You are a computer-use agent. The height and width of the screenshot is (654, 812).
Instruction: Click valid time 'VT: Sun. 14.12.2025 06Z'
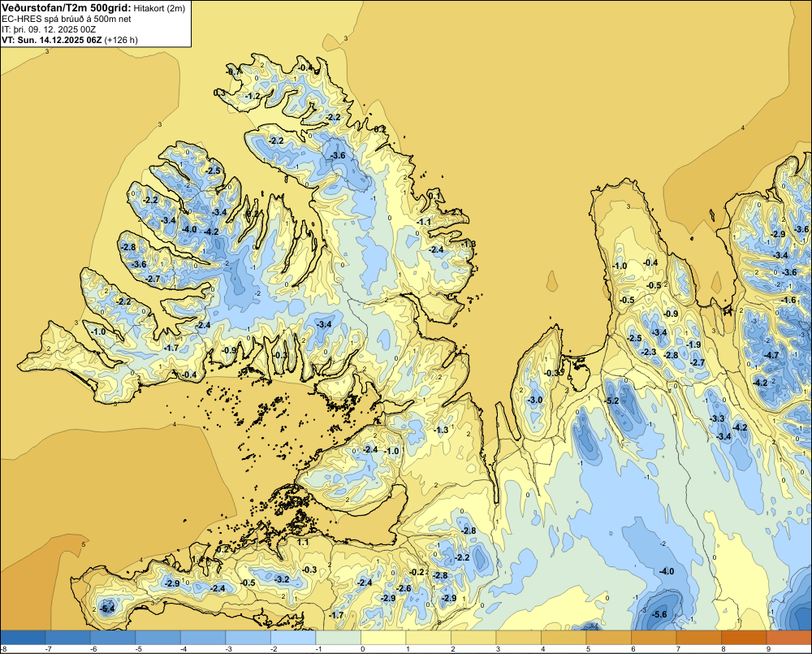click(52, 40)
